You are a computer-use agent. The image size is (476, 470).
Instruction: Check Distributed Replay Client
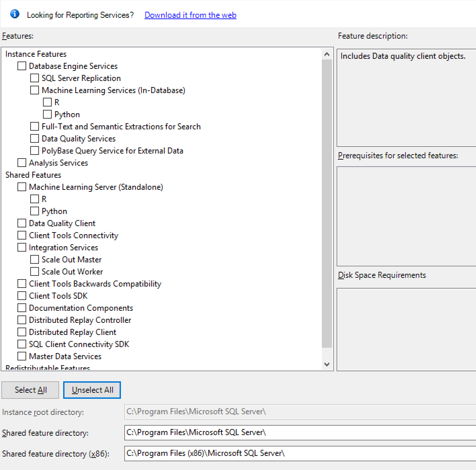[x=22, y=332]
